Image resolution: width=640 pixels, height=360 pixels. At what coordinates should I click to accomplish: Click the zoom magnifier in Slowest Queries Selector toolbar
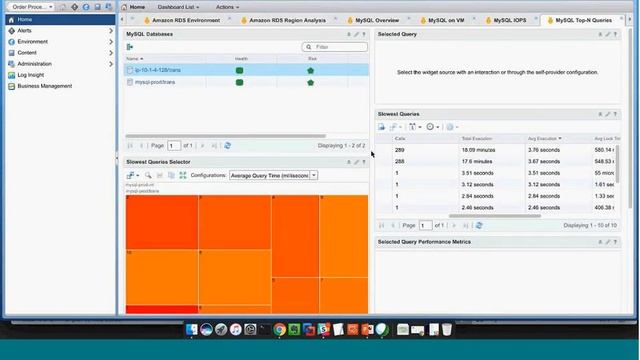point(148,175)
